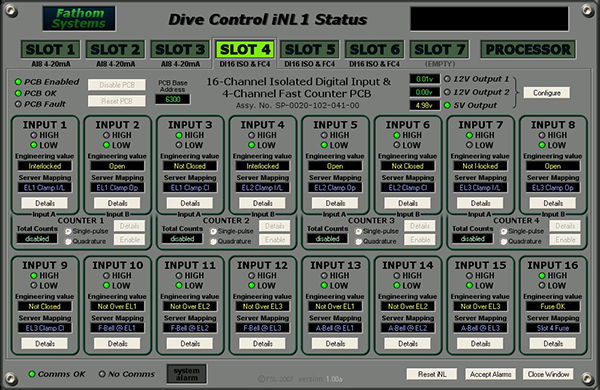This screenshot has height=390, width=600.
Task: Open the PROCESSOR tab
Action: [x=528, y=49]
